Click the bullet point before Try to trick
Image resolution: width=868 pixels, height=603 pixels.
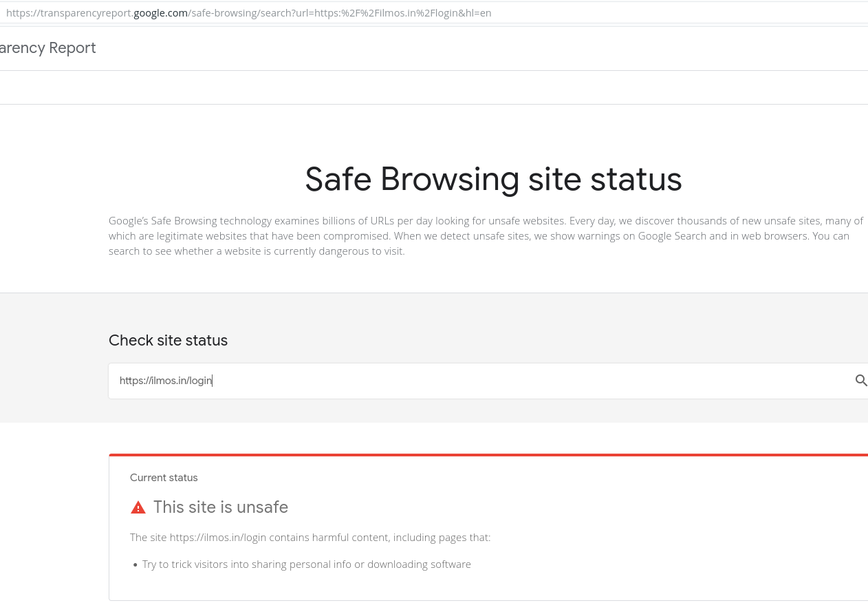135,565
